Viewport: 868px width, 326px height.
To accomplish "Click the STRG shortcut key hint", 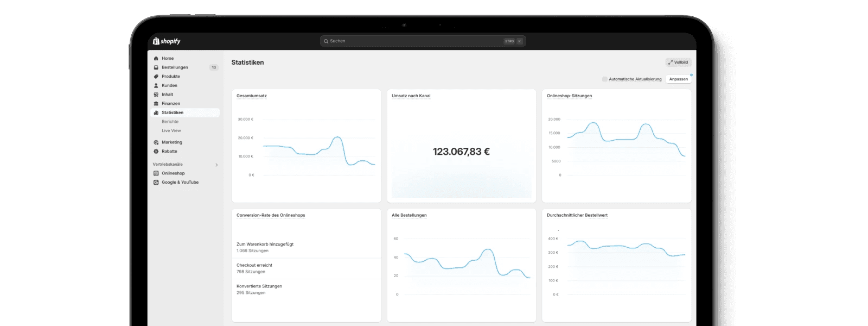I will click(x=509, y=41).
